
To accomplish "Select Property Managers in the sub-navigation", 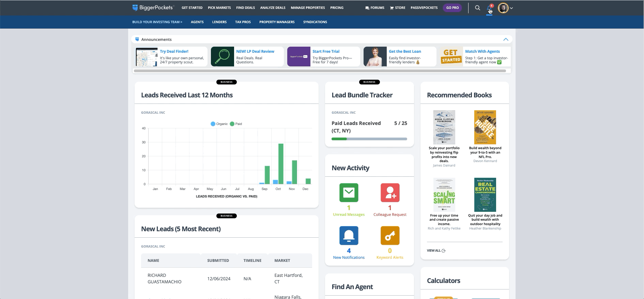I will coord(277,22).
